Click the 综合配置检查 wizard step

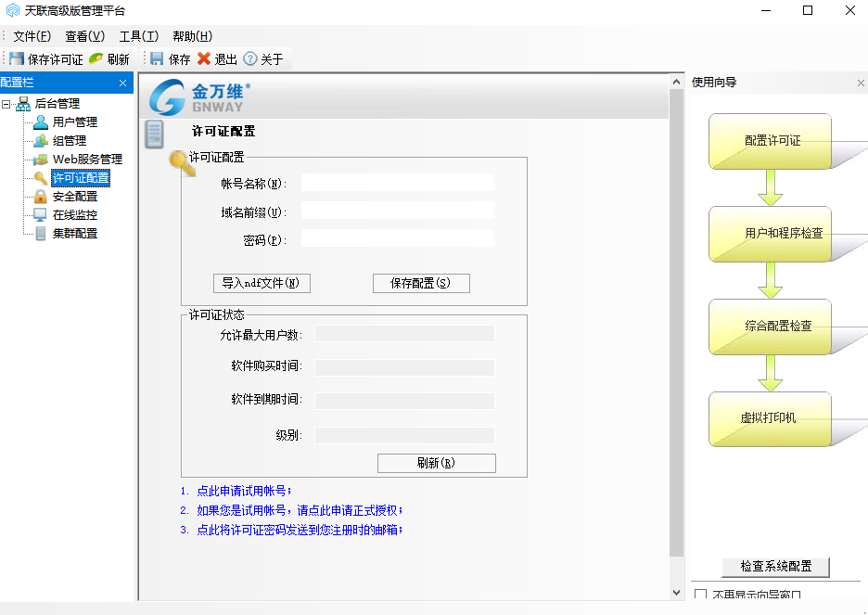(x=770, y=327)
